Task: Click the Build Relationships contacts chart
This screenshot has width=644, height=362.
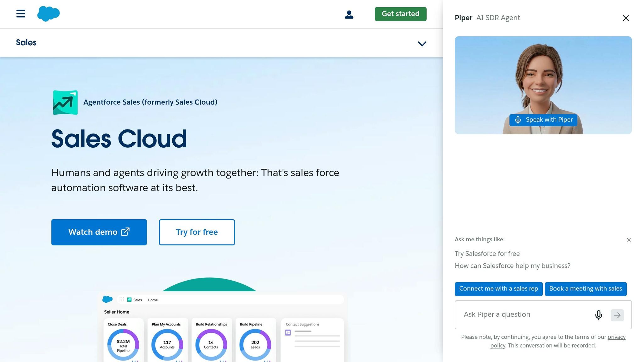Action: [x=211, y=345]
